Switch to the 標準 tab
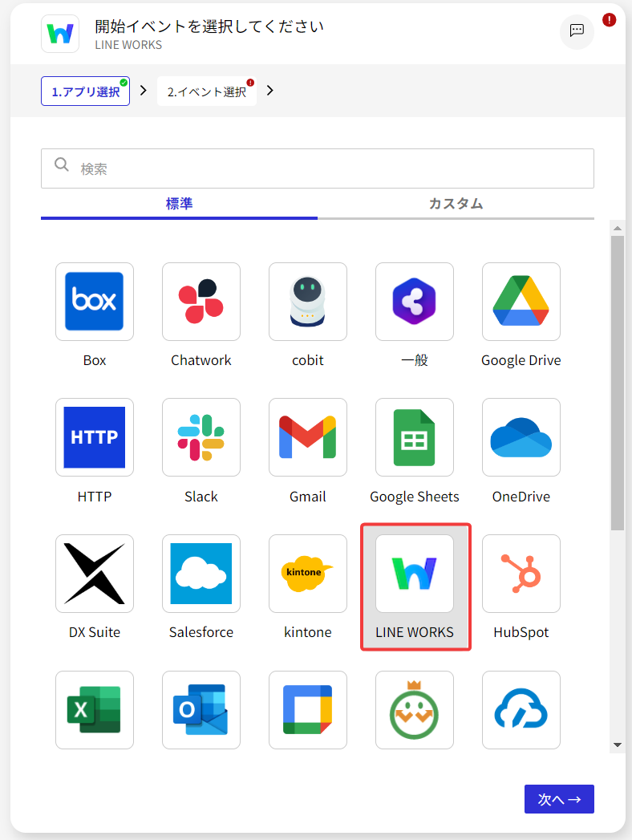Screen dimensions: 632x840 tap(179, 204)
